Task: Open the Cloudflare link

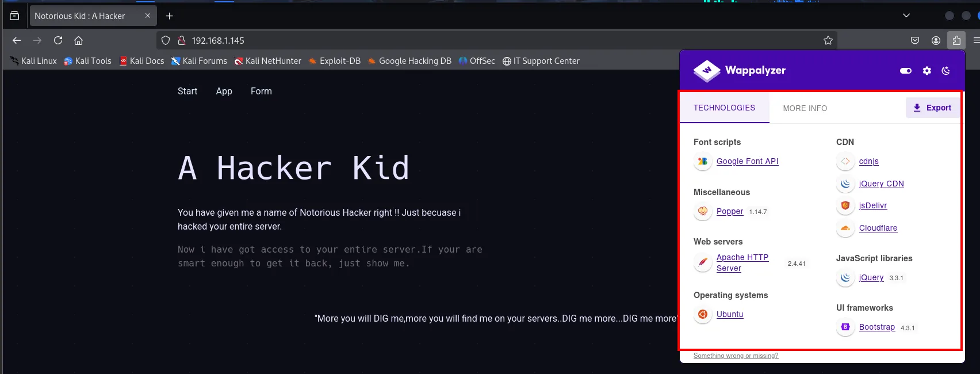Action: tap(878, 228)
